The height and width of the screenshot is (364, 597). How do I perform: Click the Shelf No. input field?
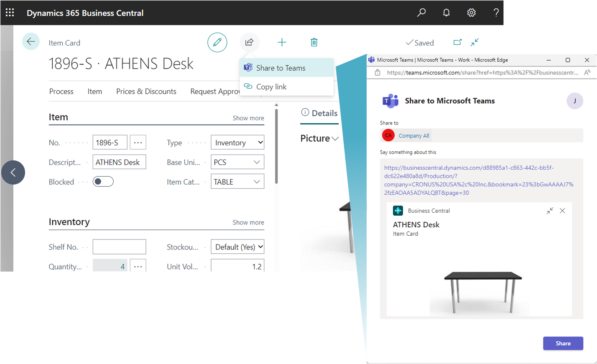point(119,247)
